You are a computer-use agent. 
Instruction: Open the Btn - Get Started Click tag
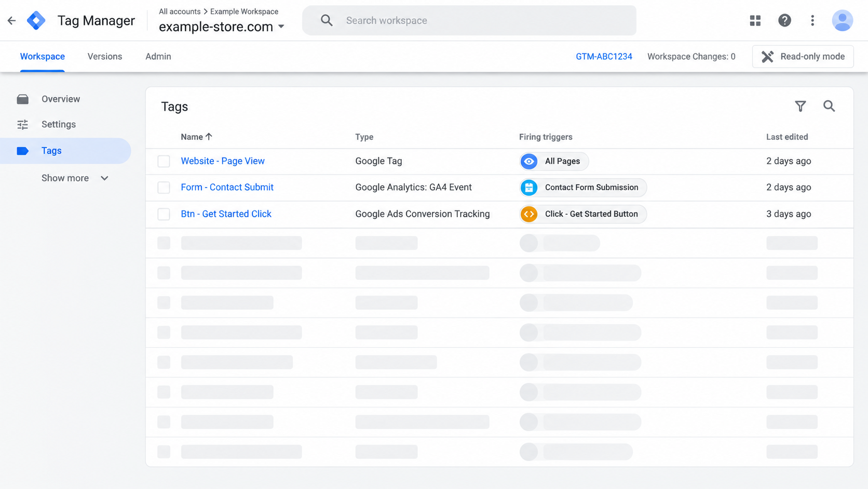pyautogui.click(x=226, y=214)
